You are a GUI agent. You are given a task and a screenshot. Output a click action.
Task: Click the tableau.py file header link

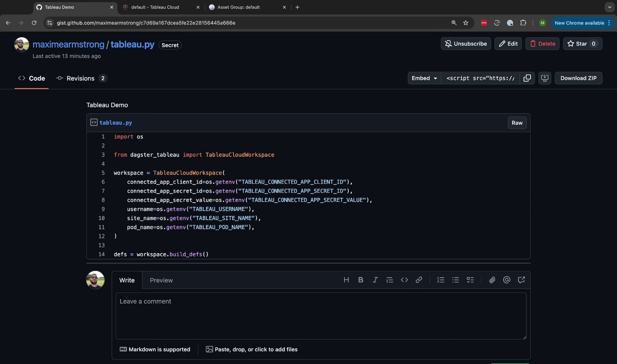click(116, 123)
